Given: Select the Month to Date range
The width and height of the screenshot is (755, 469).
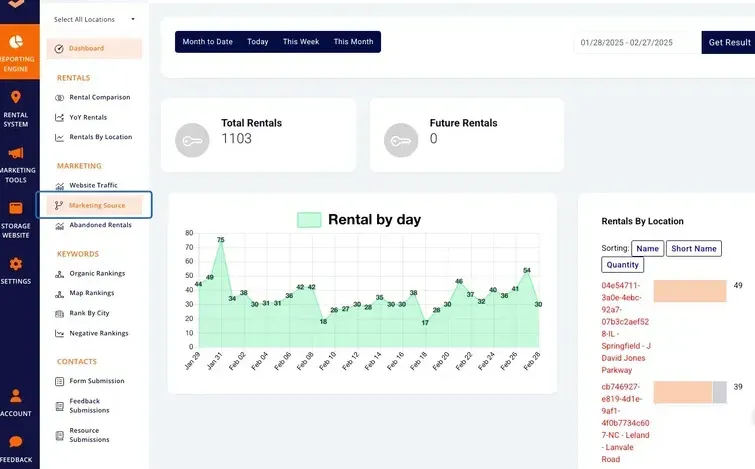Looking at the screenshot, I should 208,42.
